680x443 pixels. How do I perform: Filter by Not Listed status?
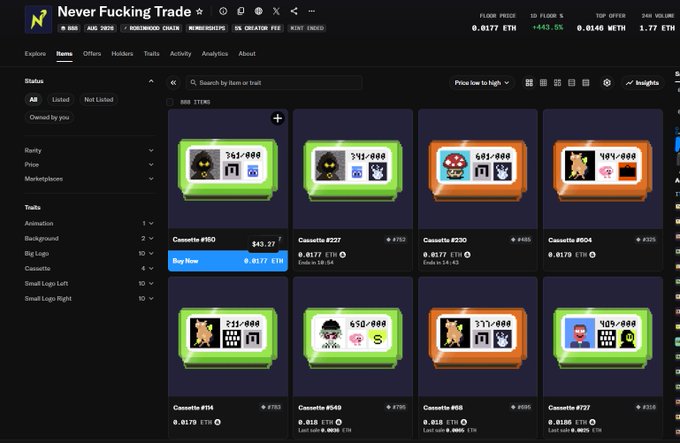tap(98, 100)
